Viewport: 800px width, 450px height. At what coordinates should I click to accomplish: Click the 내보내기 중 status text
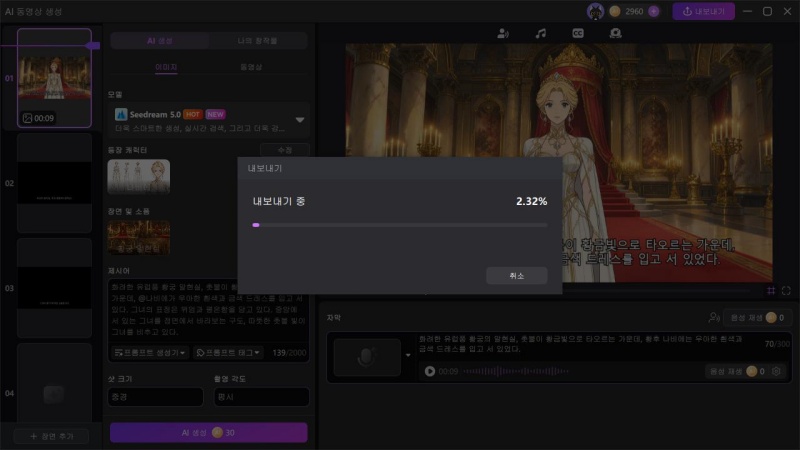pos(279,202)
